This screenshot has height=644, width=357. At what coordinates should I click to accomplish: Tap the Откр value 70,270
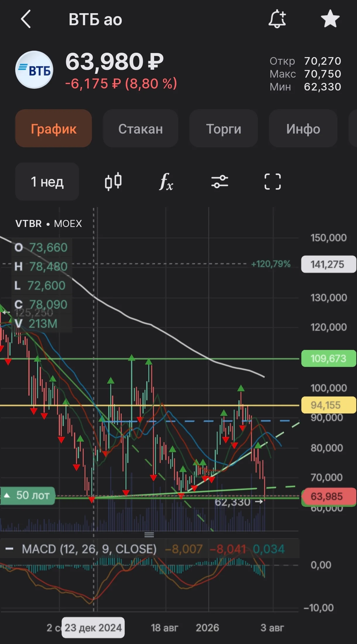coord(322,61)
